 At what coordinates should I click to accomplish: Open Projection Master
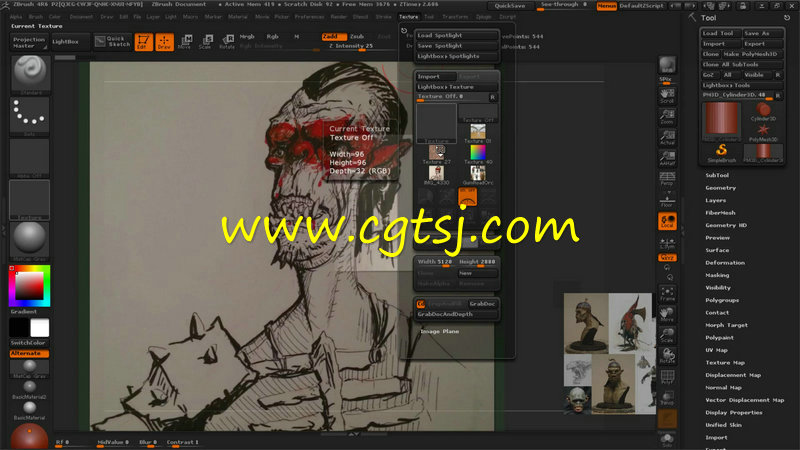coord(29,42)
